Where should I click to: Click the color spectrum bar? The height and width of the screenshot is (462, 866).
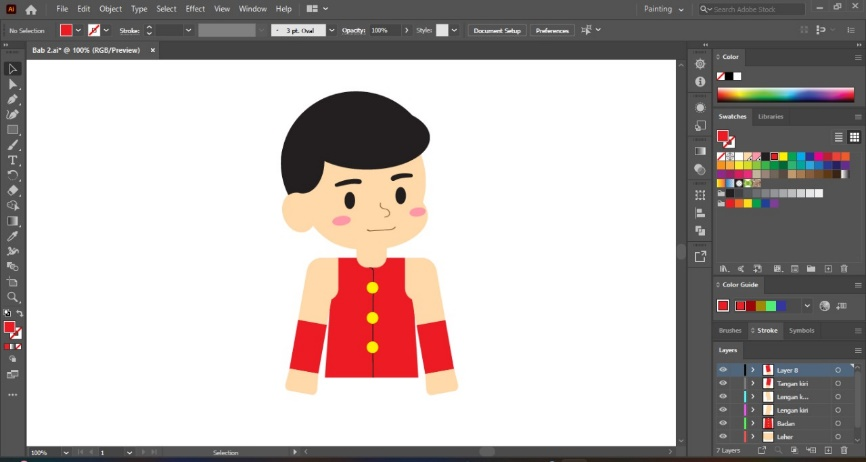[x=785, y=95]
